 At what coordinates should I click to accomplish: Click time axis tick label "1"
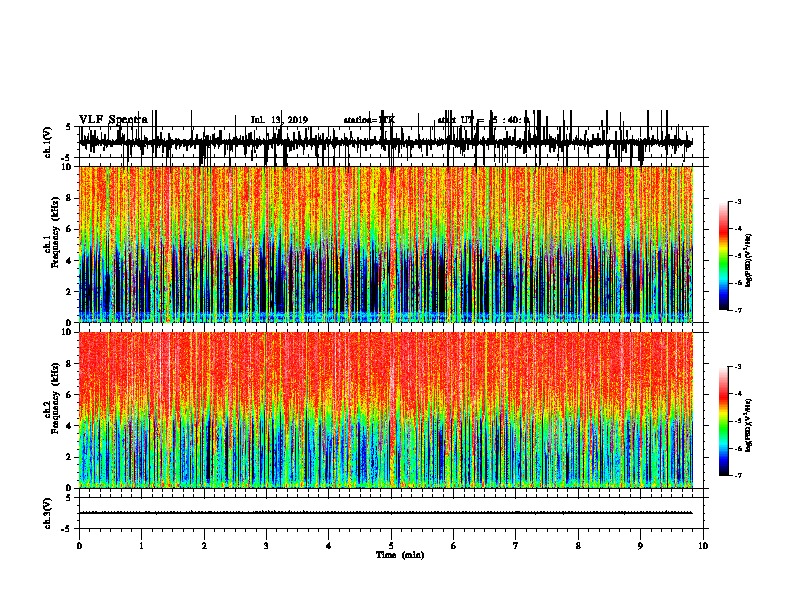[141, 546]
